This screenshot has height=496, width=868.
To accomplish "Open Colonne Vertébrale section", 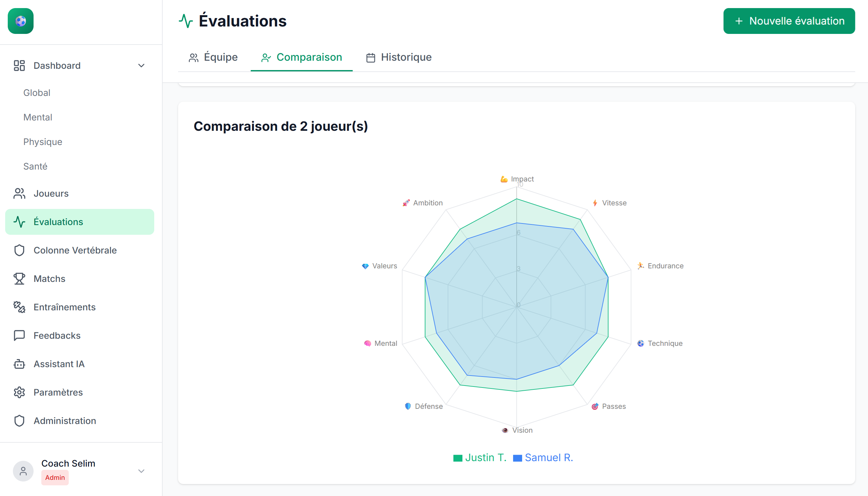I will coord(80,250).
